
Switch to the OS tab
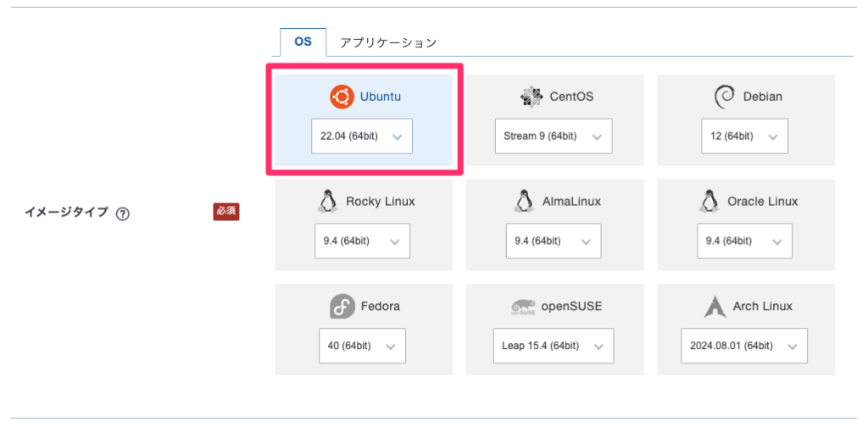[x=303, y=42]
